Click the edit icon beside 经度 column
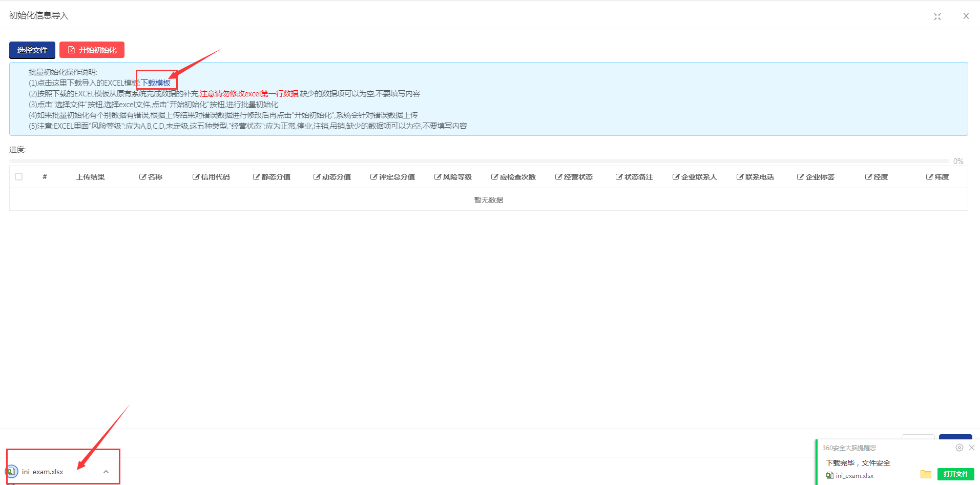This screenshot has height=485, width=980. (868, 177)
